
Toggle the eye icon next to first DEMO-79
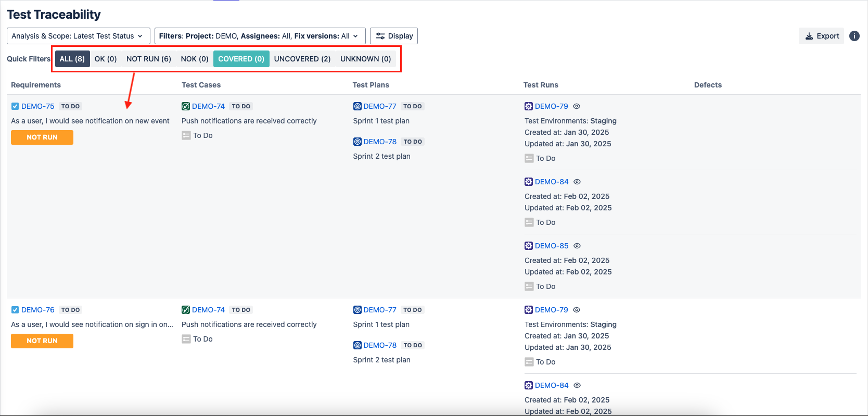pos(577,106)
